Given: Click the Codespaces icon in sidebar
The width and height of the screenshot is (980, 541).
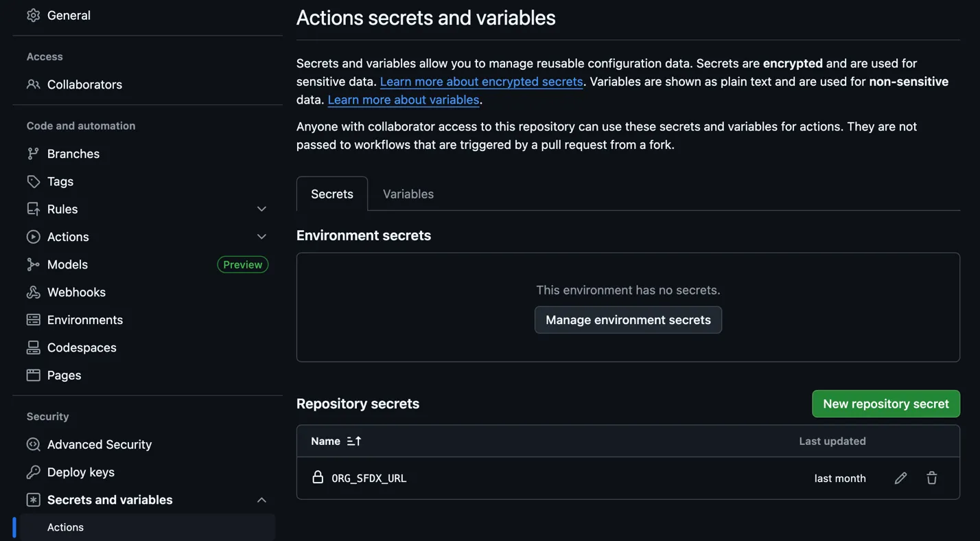Looking at the screenshot, I should click(33, 347).
